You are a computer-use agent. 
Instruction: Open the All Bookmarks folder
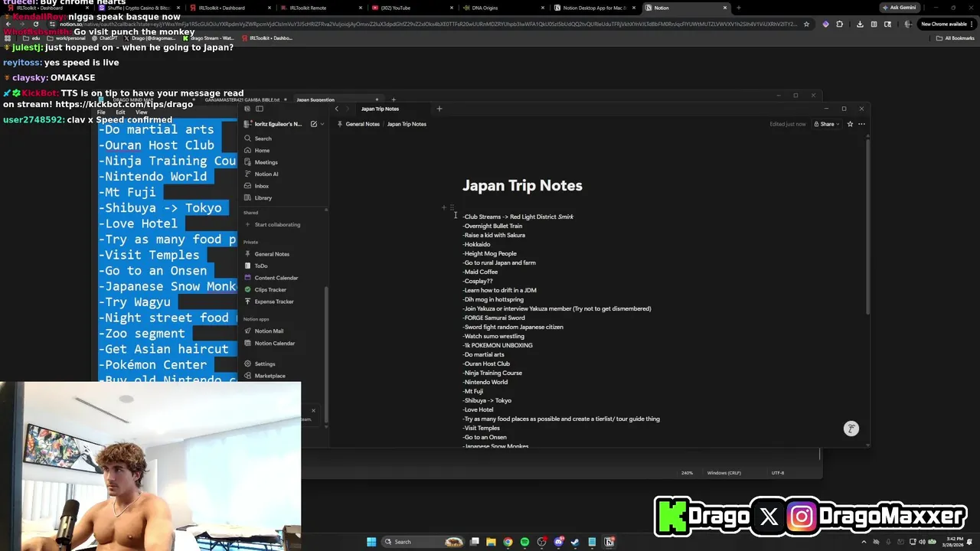pyautogui.click(x=956, y=37)
